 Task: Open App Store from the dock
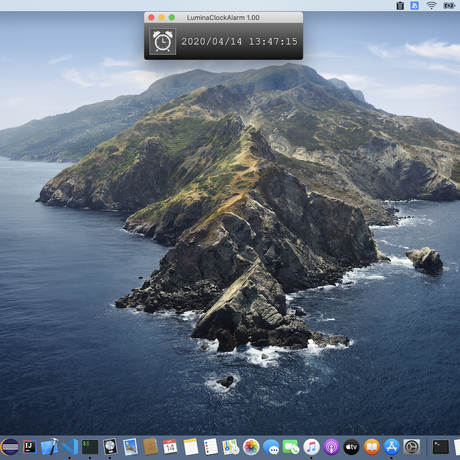click(392, 447)
